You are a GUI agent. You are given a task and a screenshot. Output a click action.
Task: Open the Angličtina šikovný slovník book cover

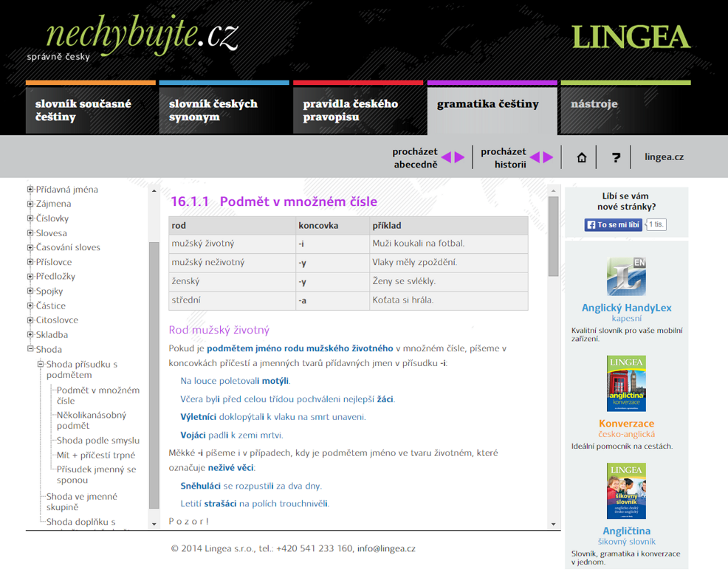pyautogui.click(x=626, y=491)
